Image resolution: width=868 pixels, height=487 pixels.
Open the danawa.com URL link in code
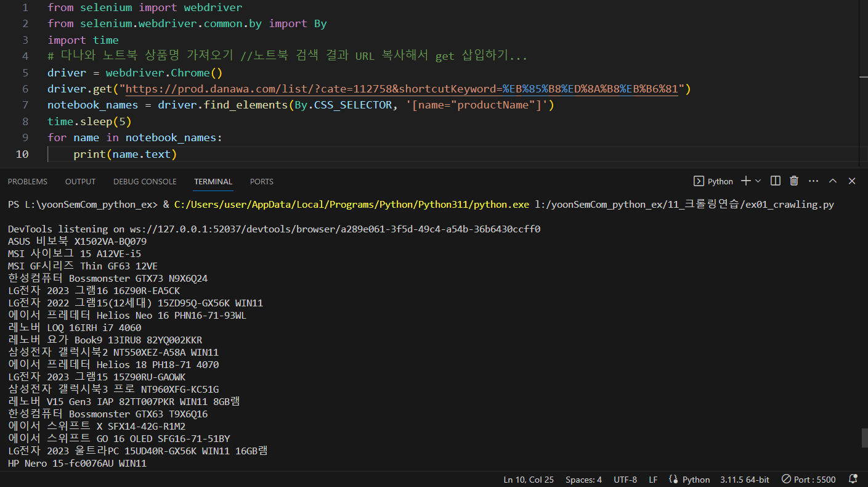click(x=402, y=89)
